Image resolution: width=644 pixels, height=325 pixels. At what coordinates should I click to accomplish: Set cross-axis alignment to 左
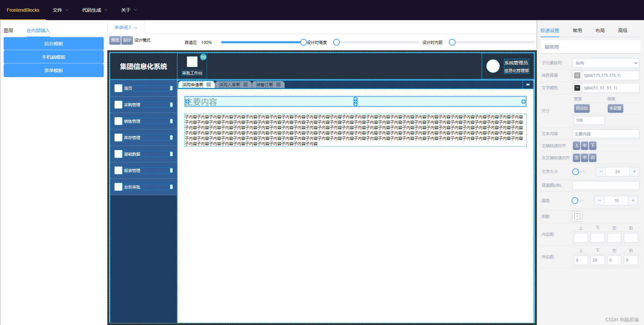coord(577,158)
